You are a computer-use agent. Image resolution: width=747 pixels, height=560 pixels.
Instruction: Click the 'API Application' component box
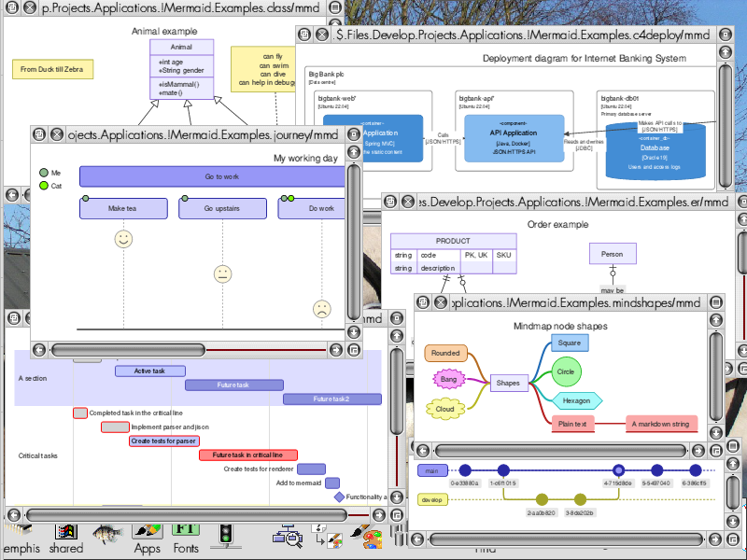514,138
